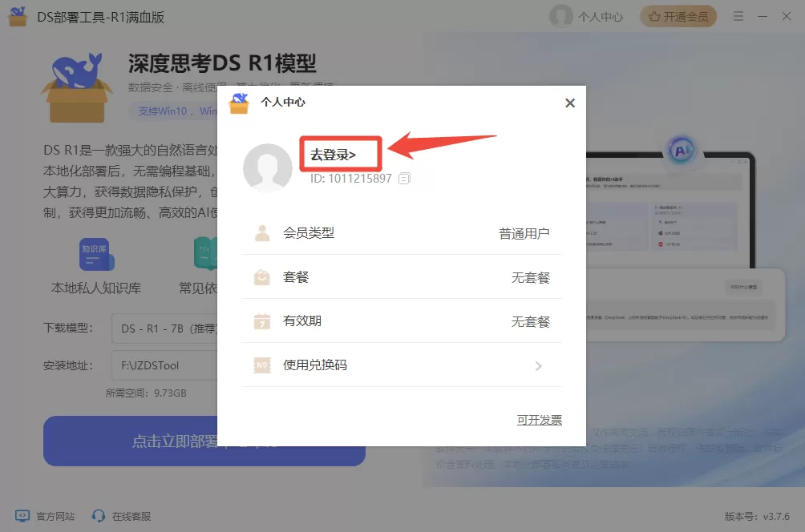Select the 无套餐 value in 有效期 row
This screenshot has width=805, height=532.
click(x=530, y=321)
